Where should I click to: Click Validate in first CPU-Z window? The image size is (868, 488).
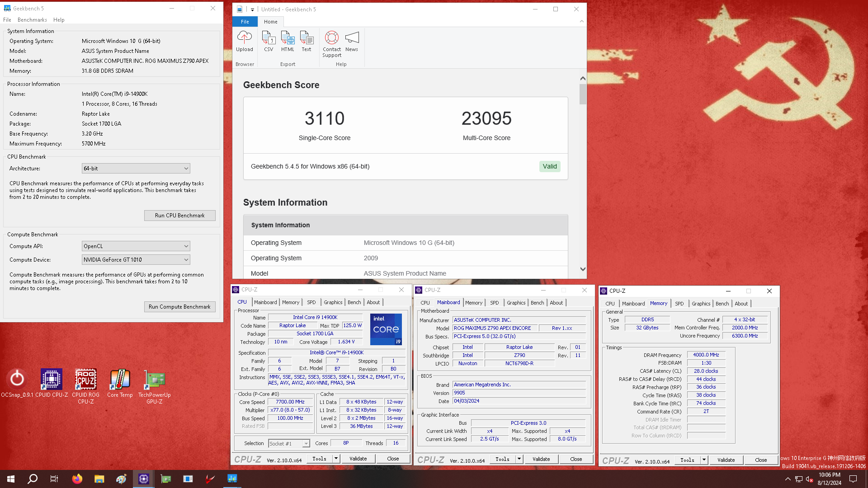(x=358, y=459)
